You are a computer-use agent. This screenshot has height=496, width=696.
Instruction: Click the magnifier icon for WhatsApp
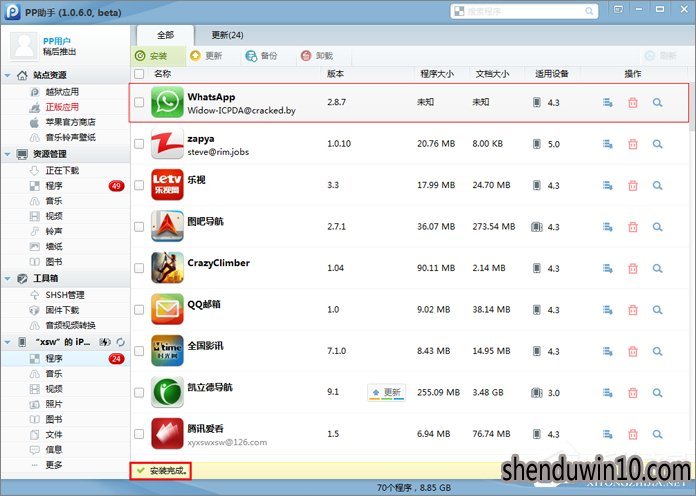tap(657, 103)
